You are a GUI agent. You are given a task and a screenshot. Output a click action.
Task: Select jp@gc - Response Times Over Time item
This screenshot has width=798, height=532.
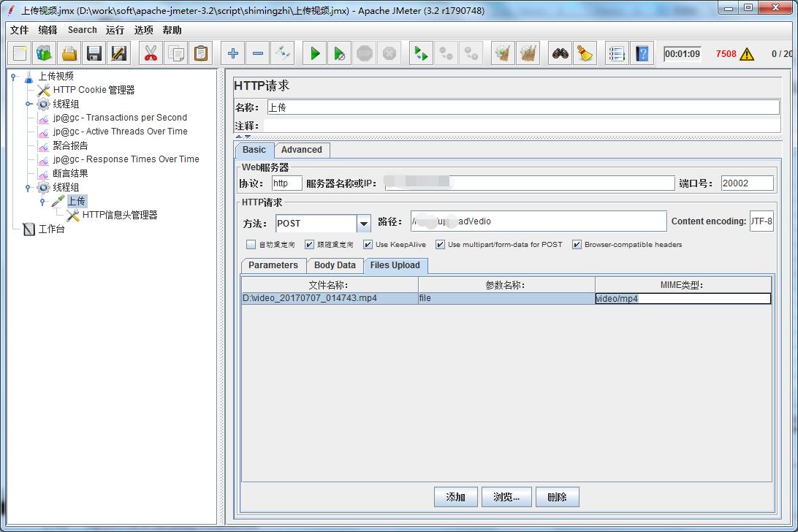126,159
